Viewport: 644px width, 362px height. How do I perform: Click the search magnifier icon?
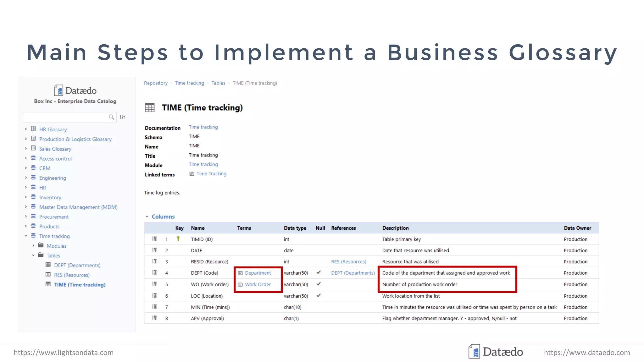(111, 117)
